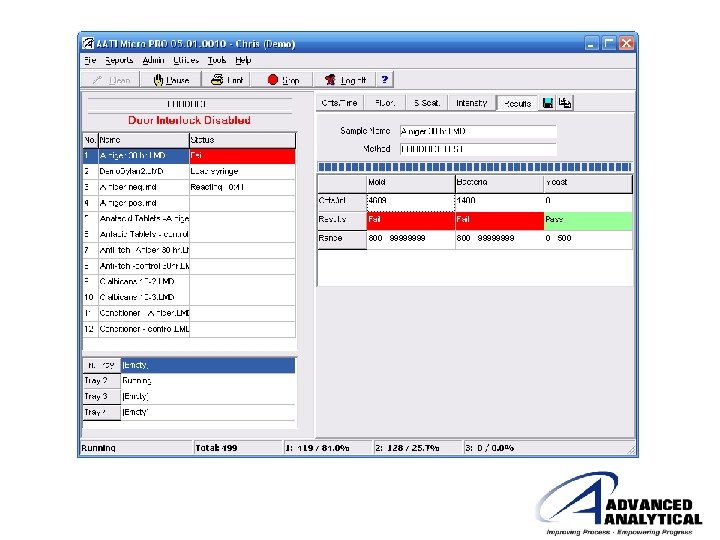Click the Load toolbar button
Screen dimensions: 720x540
pos(227,80)
